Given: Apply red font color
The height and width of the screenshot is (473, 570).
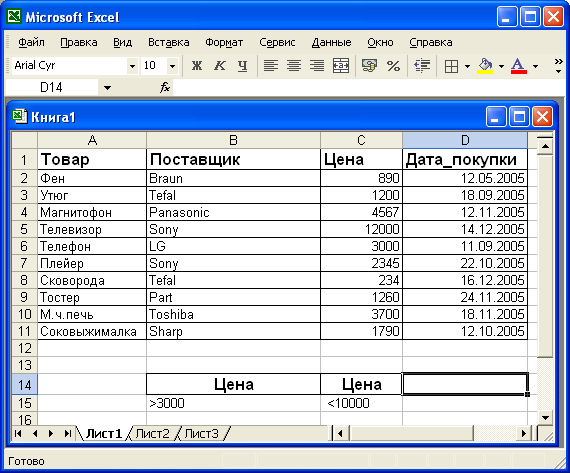Looking at the screenshot, I should (x=518, y=66).
